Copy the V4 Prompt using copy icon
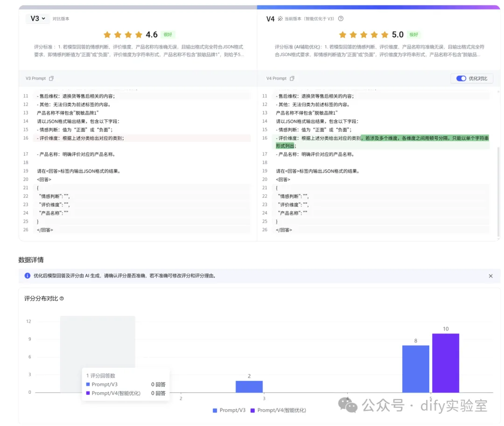Screen dimensions: 504x426 coord(292,78)
